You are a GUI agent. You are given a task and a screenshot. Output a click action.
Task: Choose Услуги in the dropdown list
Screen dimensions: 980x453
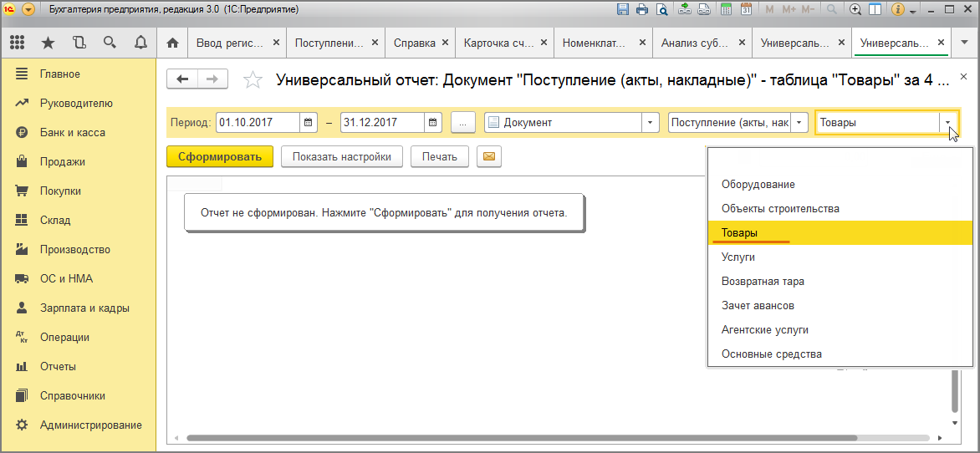840,257
